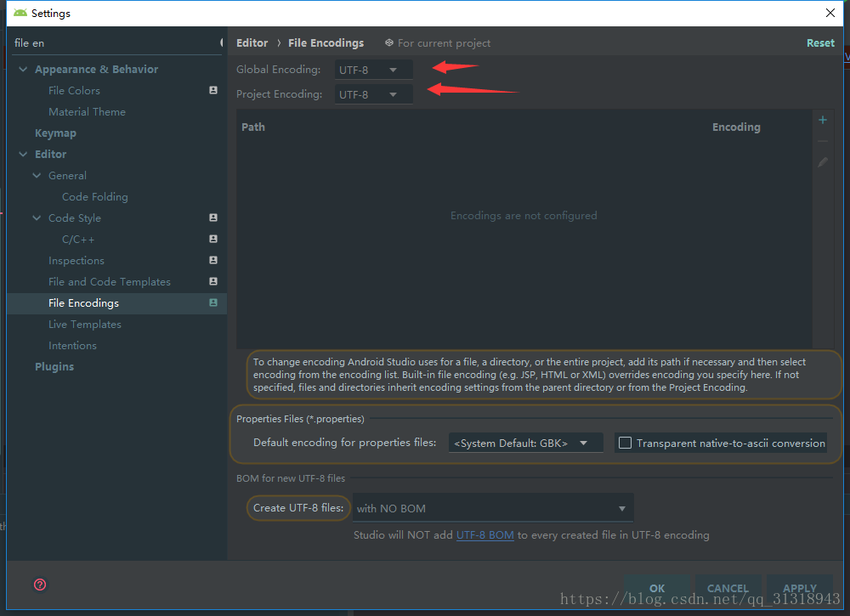Viewport: 850px width, 616px height.
Task: Collapse the Editor tree section
Action: click(23, 154)
